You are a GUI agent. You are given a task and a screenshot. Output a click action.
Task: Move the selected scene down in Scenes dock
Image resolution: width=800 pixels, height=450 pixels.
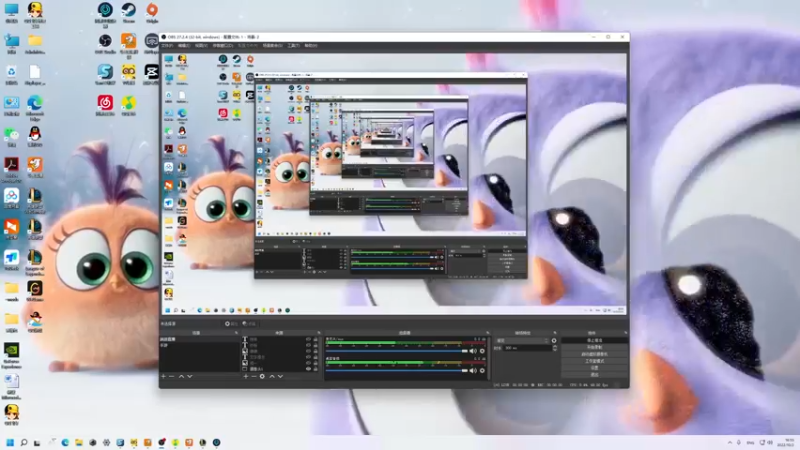[190, 377]
